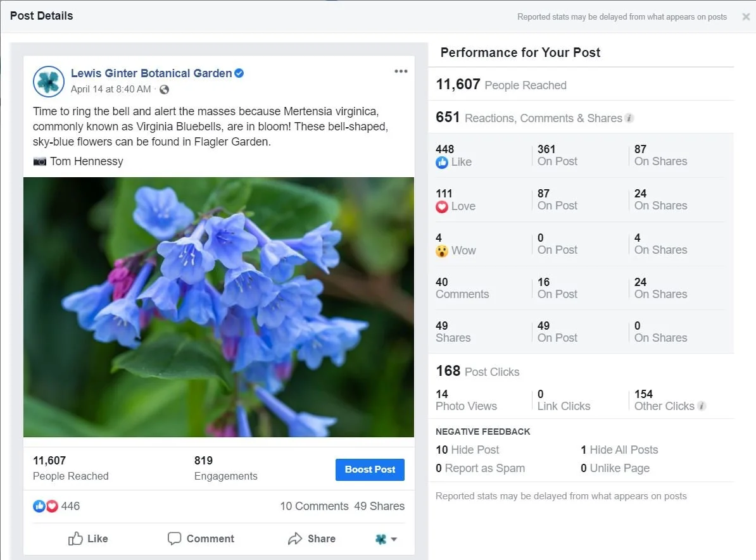This screenshot has width=756, height=560.
Task: View the 49 Shares link
Action: tap(379, 506)
